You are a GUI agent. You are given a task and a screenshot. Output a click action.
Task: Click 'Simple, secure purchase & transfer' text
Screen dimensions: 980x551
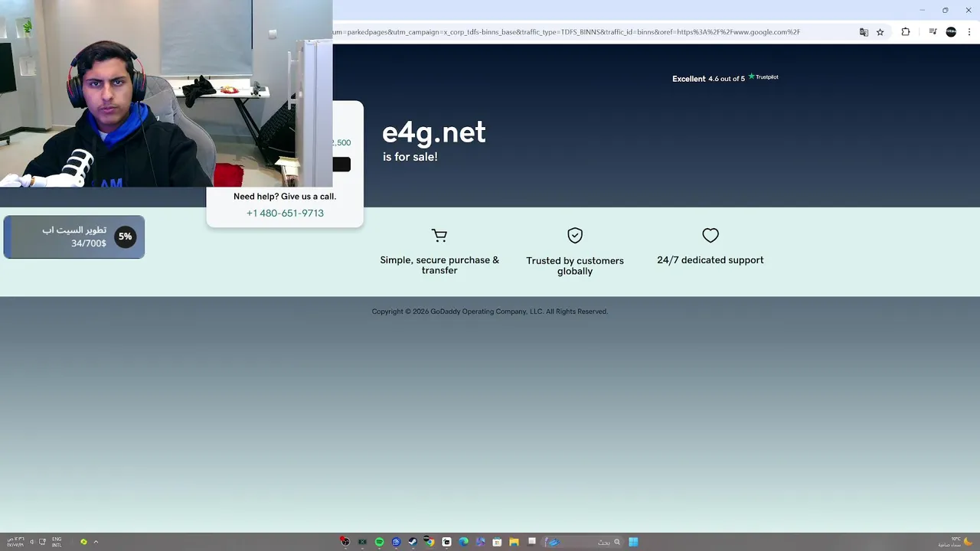pos(439,265)
